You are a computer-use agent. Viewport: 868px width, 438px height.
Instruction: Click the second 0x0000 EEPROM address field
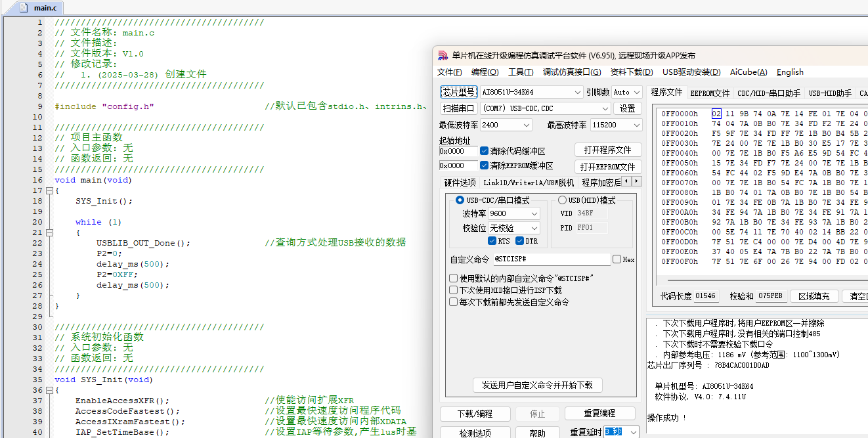click(x=458, y=165)
